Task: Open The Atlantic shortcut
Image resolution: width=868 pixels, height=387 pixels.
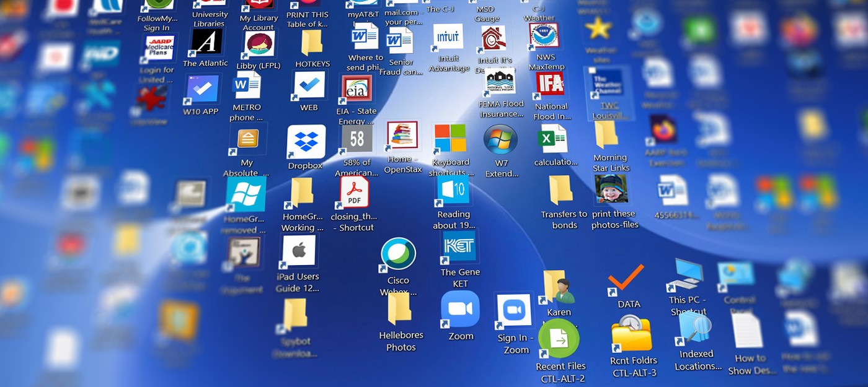Action: click(206, 41)
